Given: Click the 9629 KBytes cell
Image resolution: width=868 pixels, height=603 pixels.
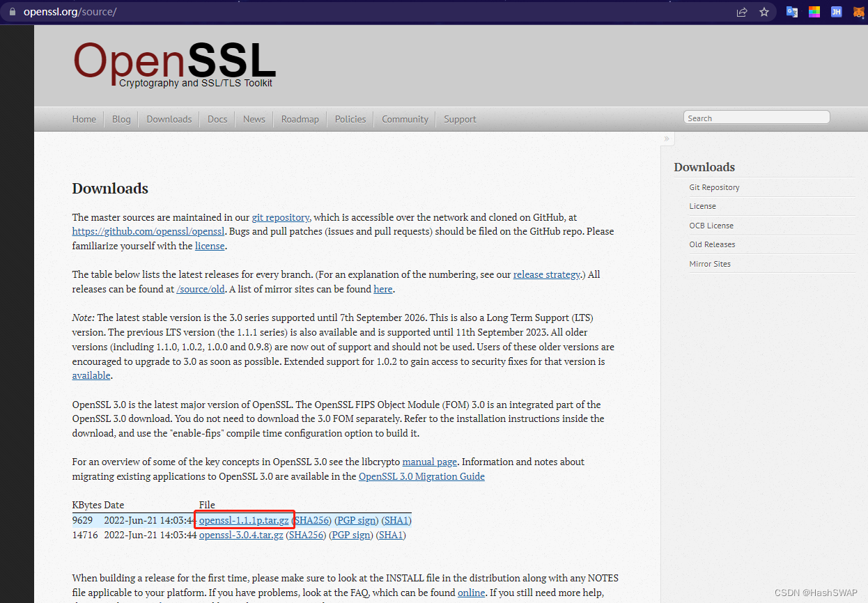Looking at the screenshot, I should coord(82,521).
